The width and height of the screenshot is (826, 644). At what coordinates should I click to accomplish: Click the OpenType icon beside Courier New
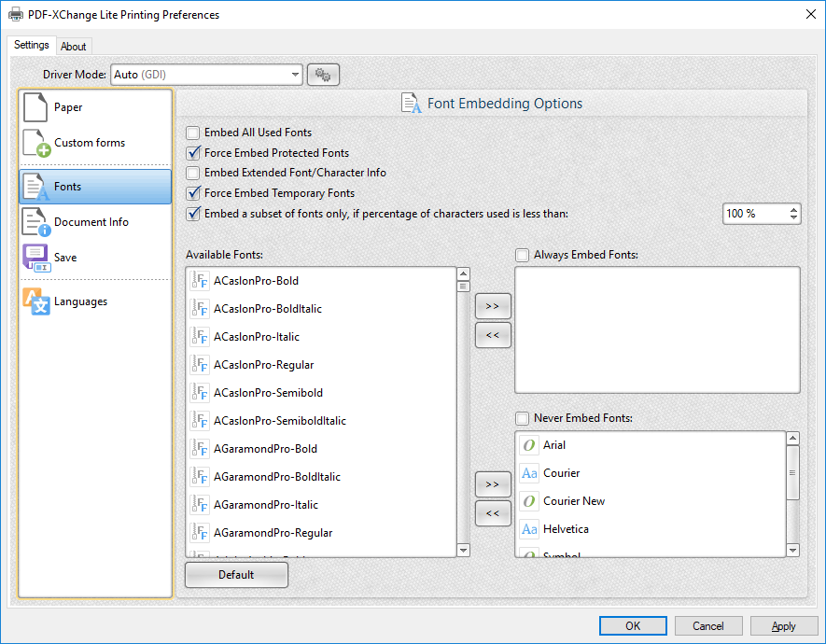tap(529, 501)
